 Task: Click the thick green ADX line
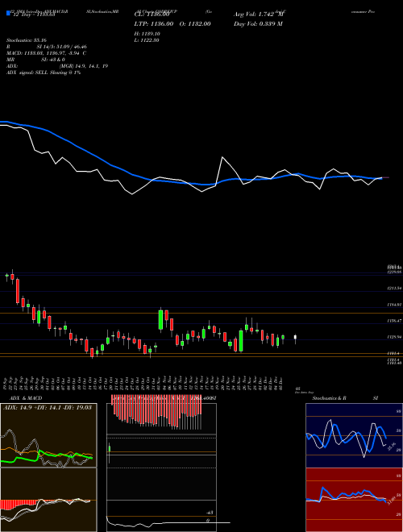(x=46, y=455)
